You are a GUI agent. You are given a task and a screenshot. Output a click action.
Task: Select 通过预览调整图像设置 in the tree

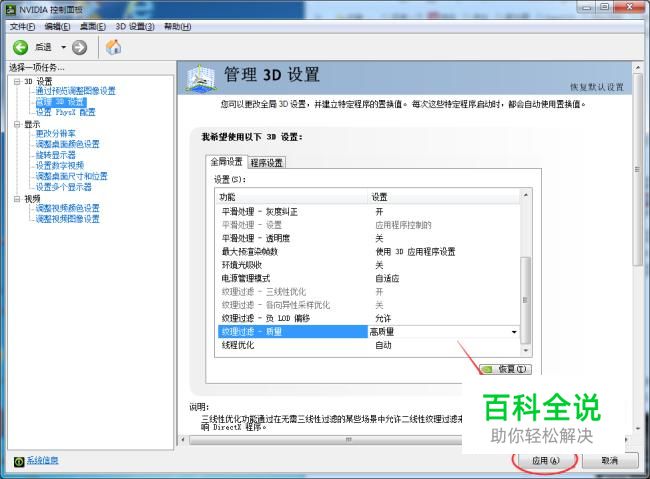75,91
